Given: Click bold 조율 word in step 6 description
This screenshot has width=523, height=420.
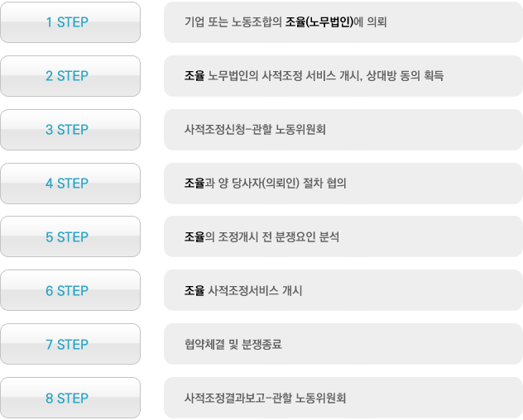Looking at the screenshot, I should coord(194,290).
